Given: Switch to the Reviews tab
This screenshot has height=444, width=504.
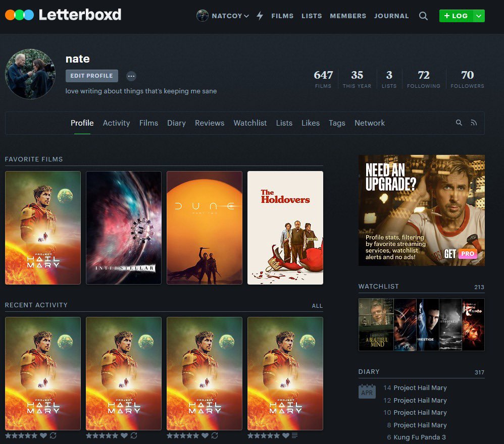Looking at the screenshot, I should (210, 123).
